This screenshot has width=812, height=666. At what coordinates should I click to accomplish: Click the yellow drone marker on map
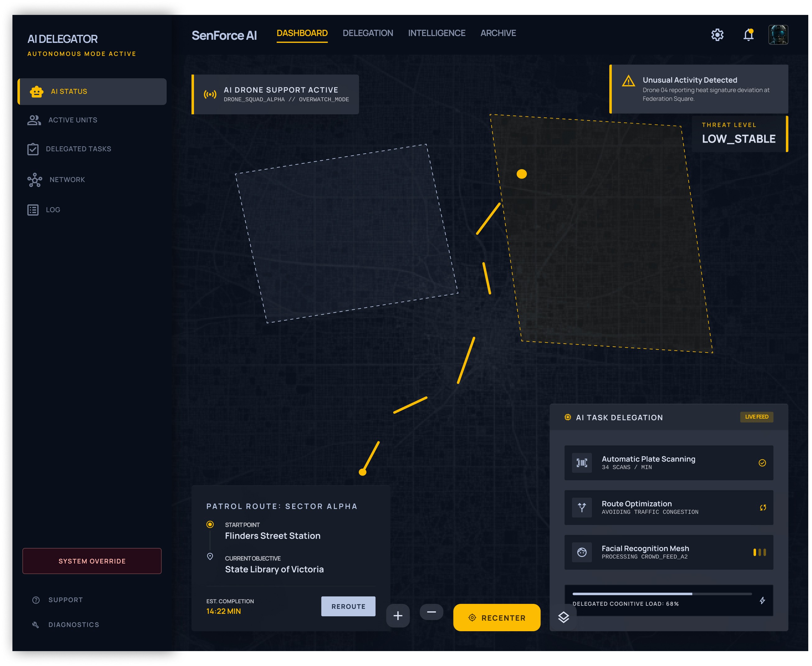(521, 174)
